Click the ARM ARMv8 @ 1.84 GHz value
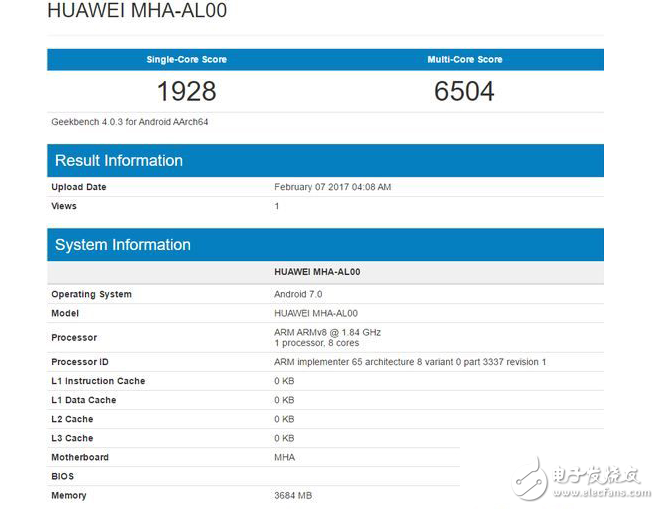 coord(327,332)
